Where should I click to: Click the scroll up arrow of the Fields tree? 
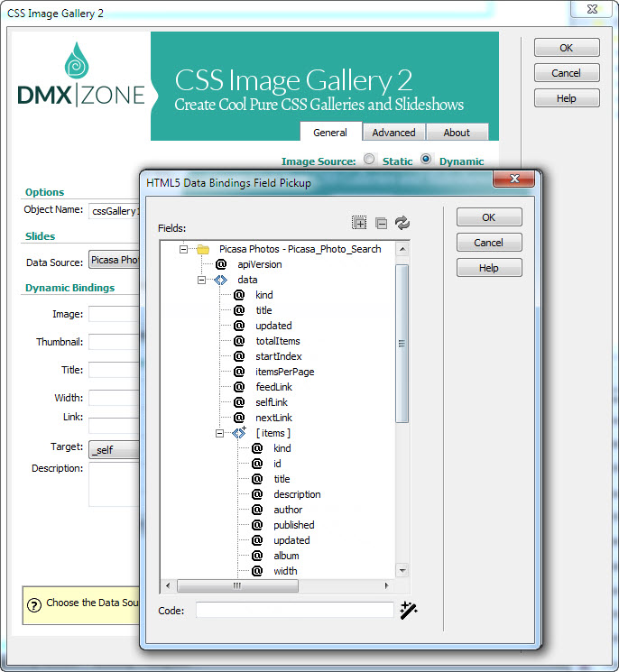[402, 249]
